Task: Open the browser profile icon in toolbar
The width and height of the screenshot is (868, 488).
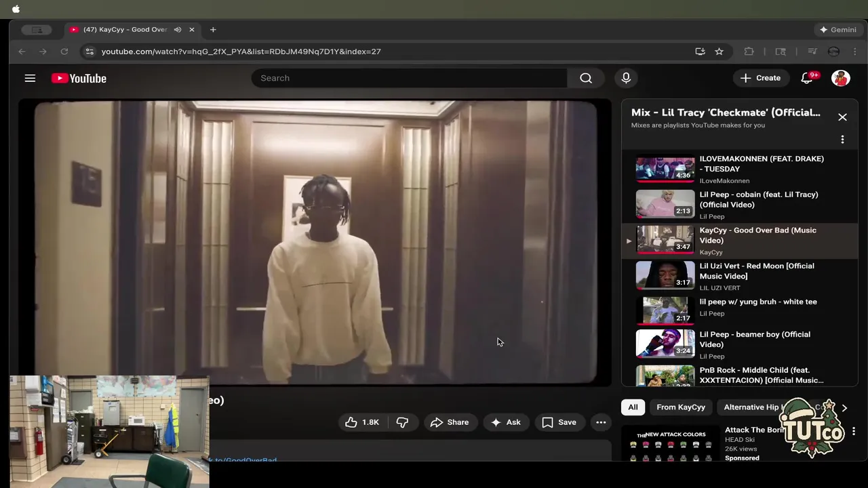Action: point(834,52)
